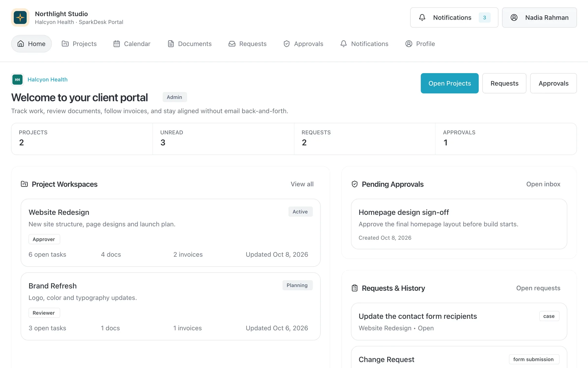Click the Profile person icon in navigation
Viewport: 588px width, 368px height.
[x=409, y=44]
